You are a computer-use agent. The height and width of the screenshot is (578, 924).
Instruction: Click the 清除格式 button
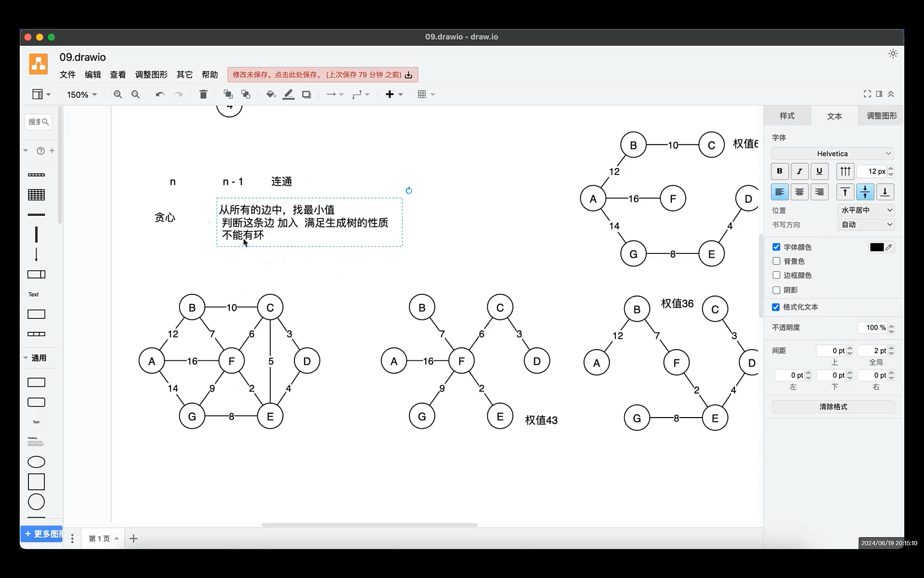[833, 407]
